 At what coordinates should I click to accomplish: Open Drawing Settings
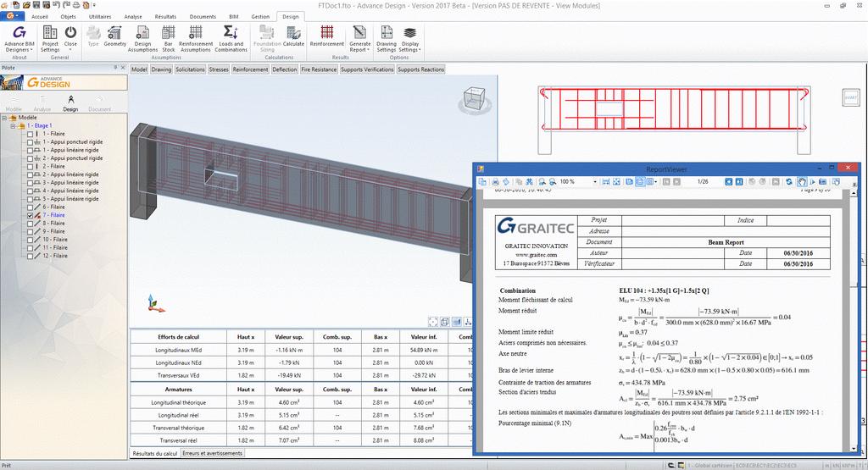point(387,39)
